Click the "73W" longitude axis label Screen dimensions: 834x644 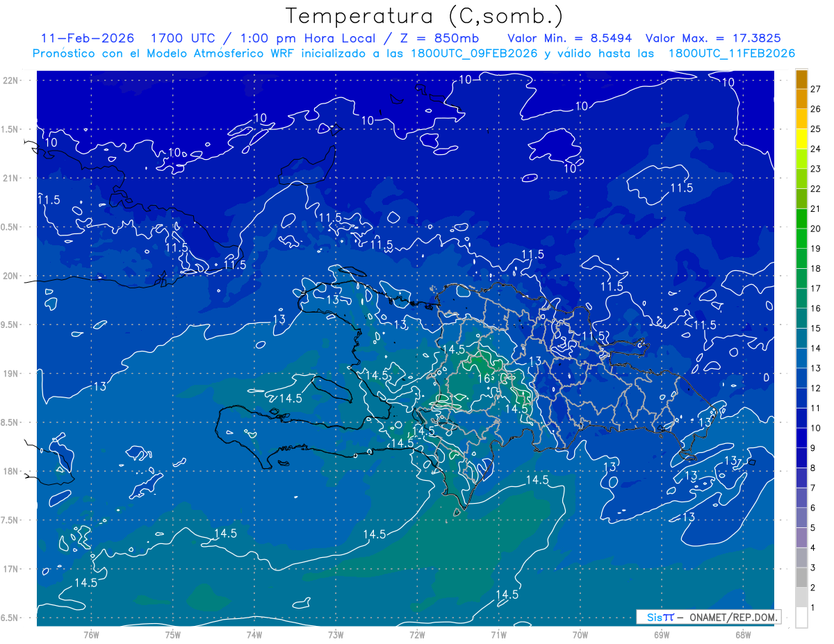tap(336, 634)
